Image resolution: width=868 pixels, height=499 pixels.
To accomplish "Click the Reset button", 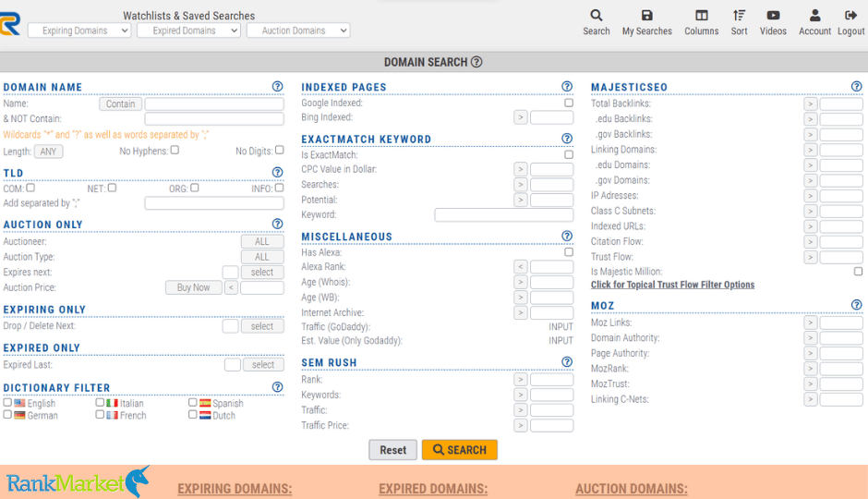I will pos(393,450).
